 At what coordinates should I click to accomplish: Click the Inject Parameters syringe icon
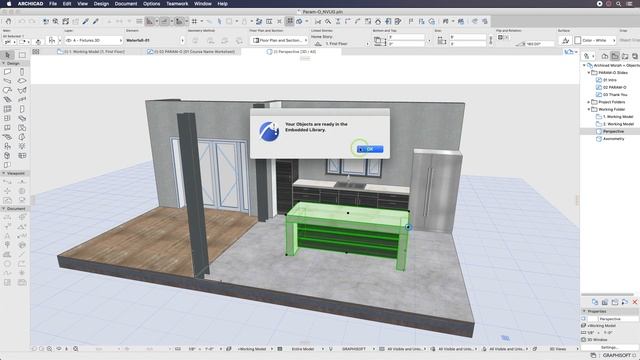(x=96, y=21)
